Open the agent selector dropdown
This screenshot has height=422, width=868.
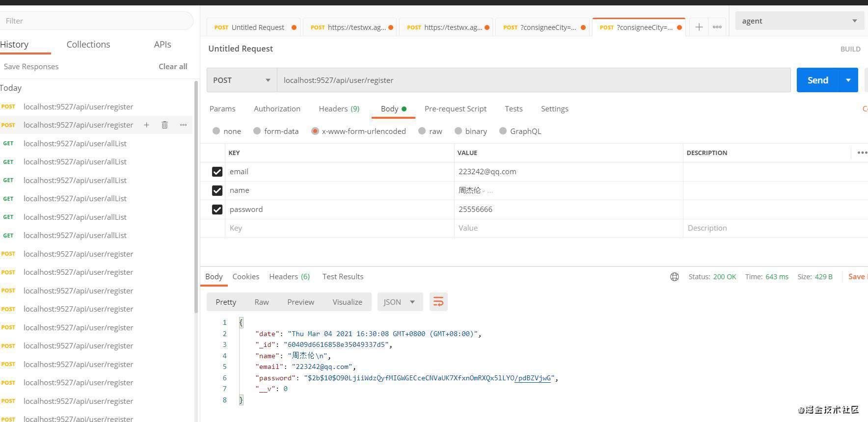pyautogui.click(x=799, y=21)
